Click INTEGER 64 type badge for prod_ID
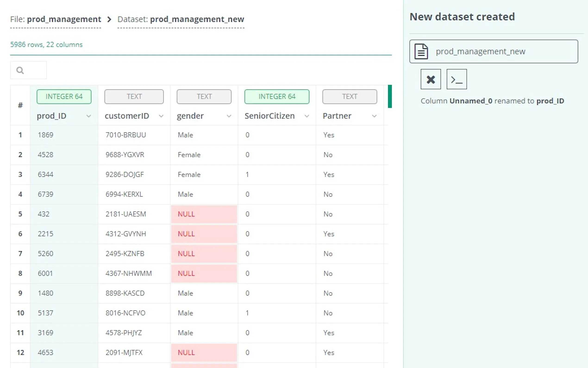Viewport: 588px width, 368px height. click(x=64, y=97)
